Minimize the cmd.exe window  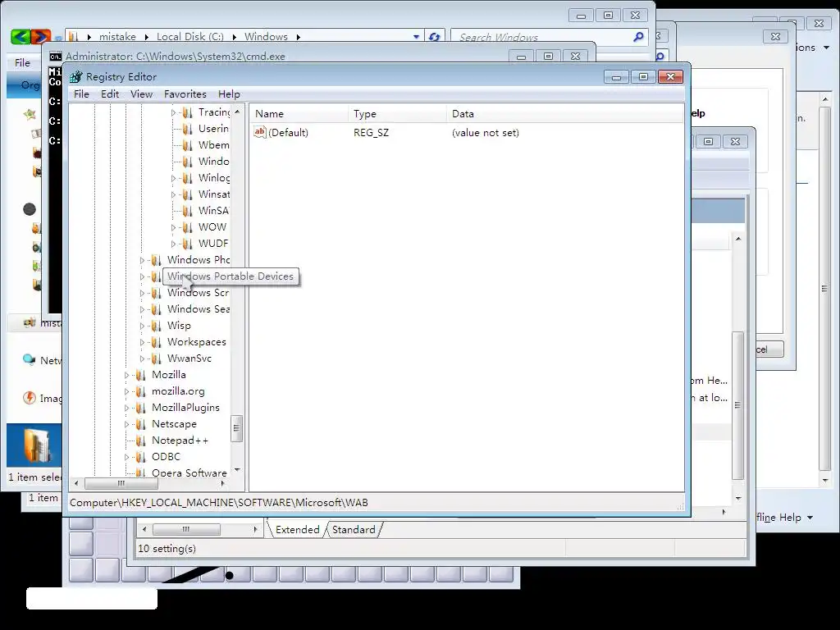click(x=521, y=57)
